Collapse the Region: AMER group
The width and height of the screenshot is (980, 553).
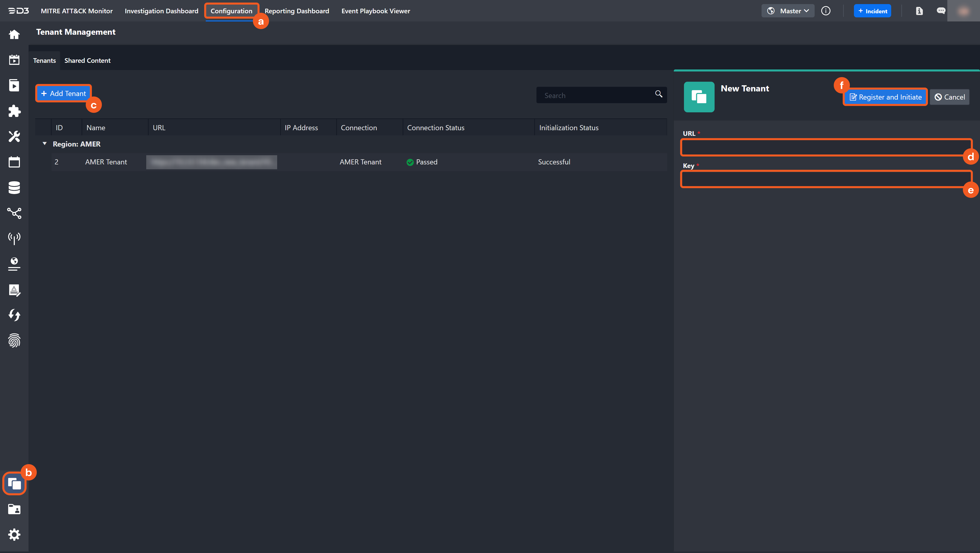tap(44, 144)
